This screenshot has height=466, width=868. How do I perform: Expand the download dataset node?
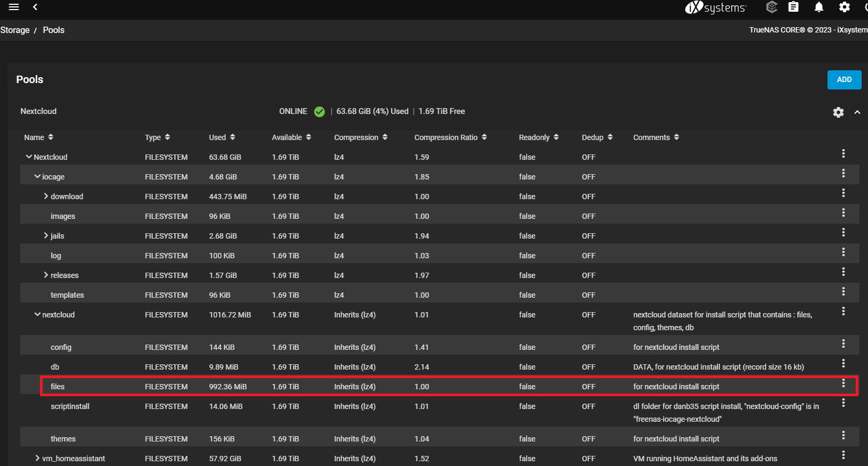click(46, 196)
